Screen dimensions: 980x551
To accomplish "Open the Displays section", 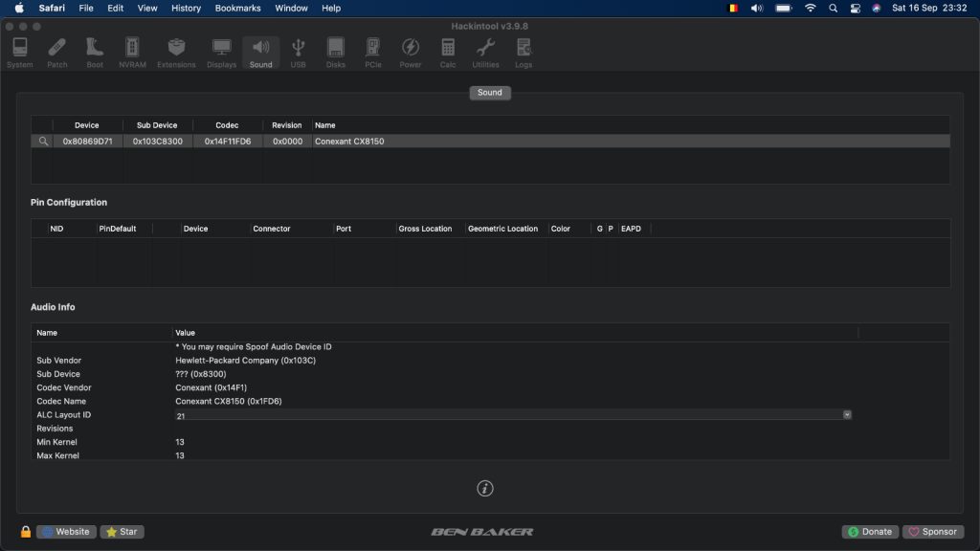I will tap(221, 53).
